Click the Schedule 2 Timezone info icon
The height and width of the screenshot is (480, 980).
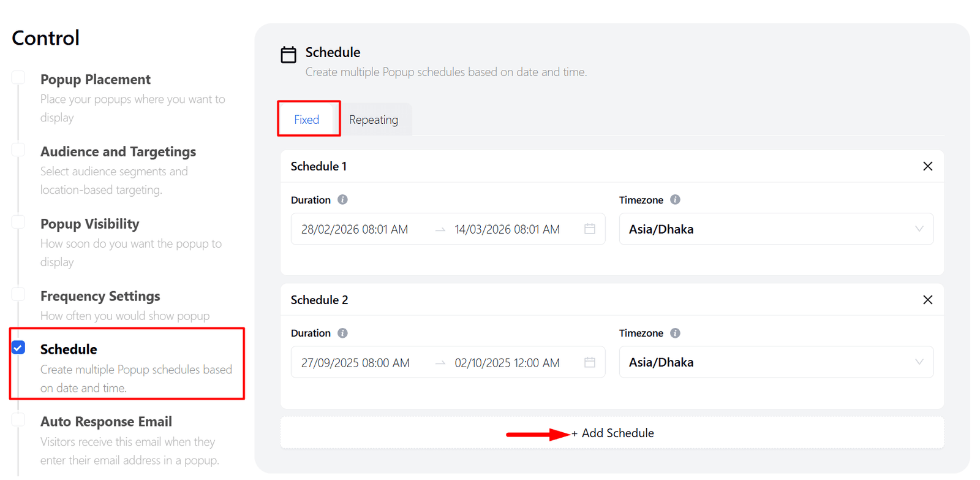click(x=675, y=333)
